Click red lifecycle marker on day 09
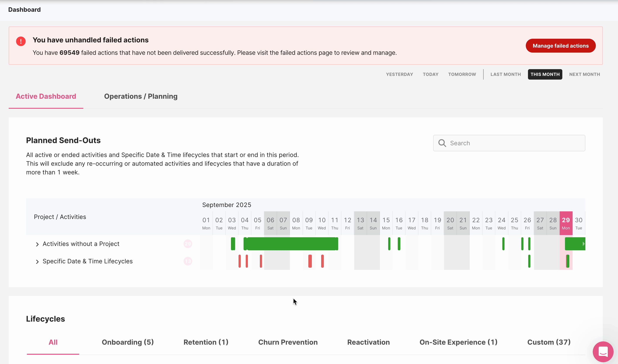 pyautogui.click(x=310, y=261)
